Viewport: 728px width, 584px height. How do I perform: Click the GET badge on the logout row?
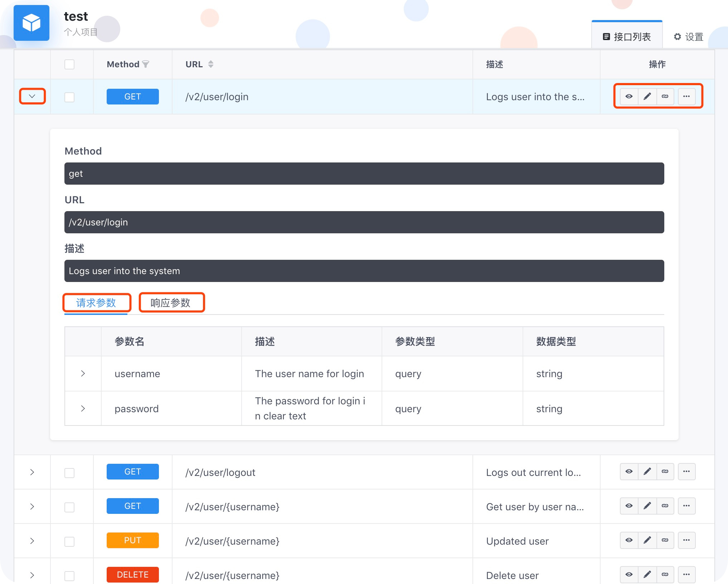(x=132, y=471)
